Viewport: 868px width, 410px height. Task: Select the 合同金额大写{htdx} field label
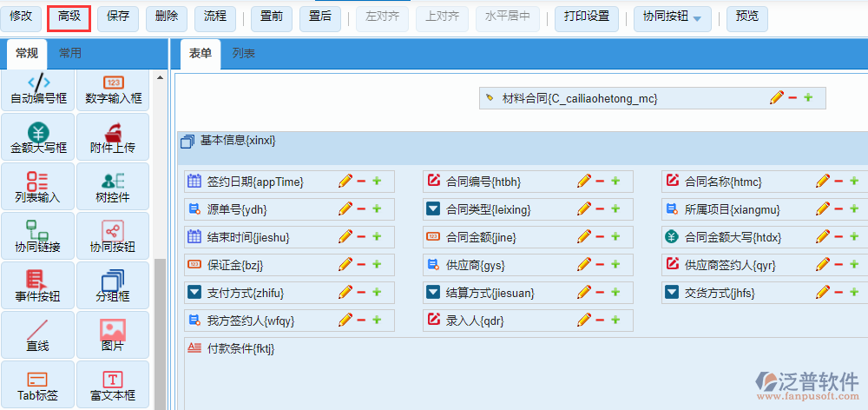(x=733, y=237)
